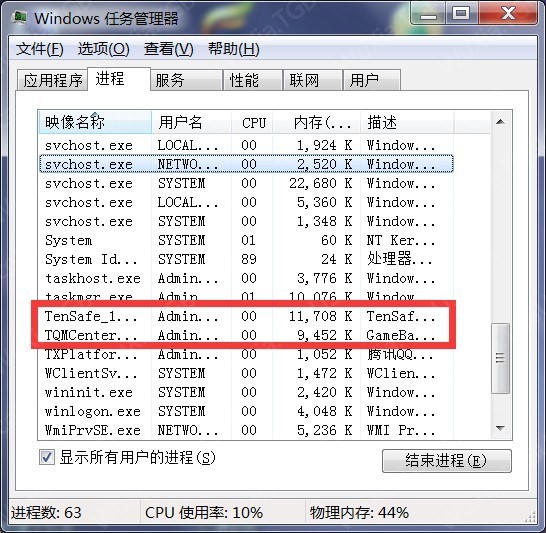Select svchost.exe row using 1,924 K
Image resolution: width=546 pixels, height=533 pixels.
pyautogui.click(x=246, y=145)
